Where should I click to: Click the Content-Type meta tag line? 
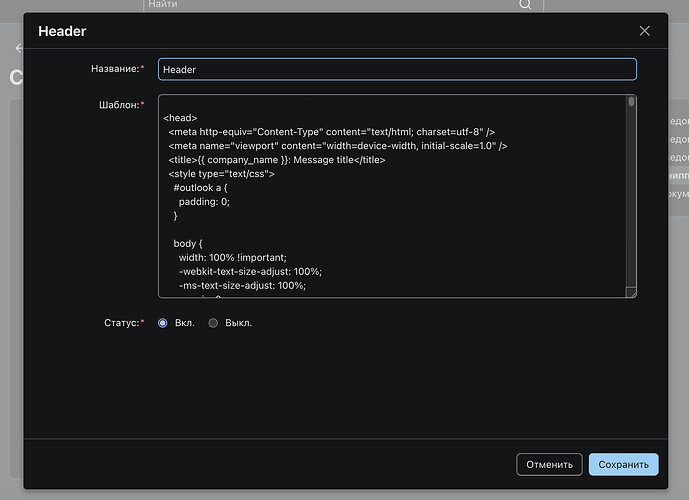coord(331,132)
